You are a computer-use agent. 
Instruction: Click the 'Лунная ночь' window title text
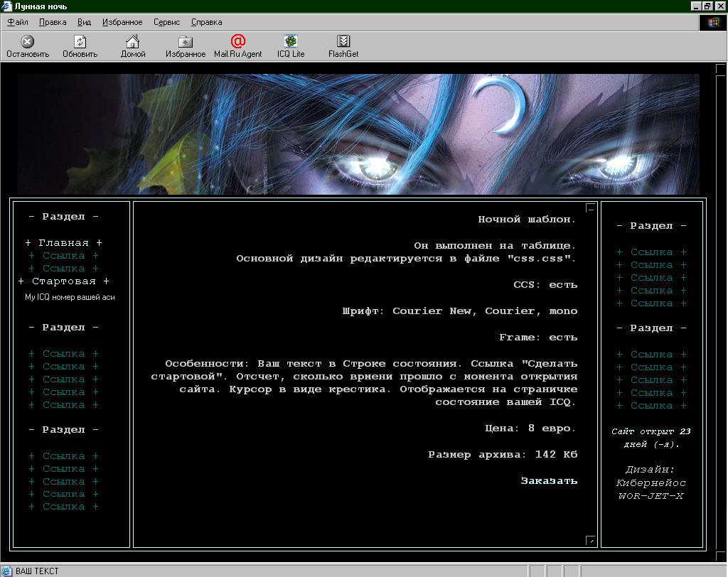point(41,6)
